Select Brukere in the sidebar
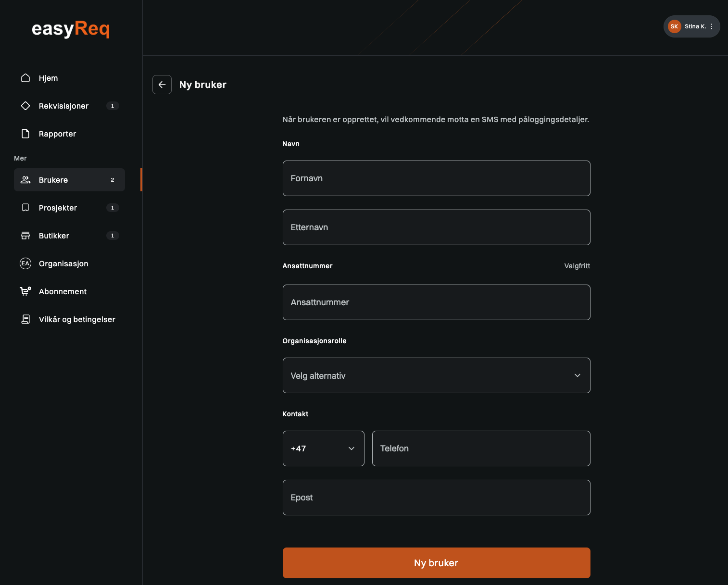This screenshot has width=728, height=585. click(x=69, y=180)
